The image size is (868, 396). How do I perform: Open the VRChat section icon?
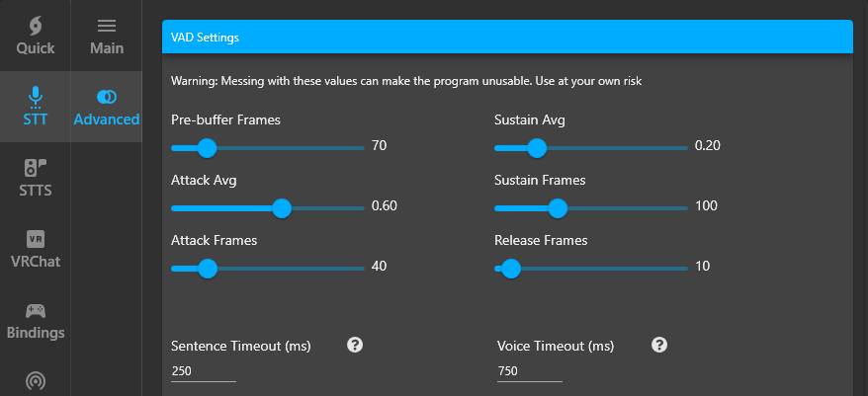pos(36,239)
